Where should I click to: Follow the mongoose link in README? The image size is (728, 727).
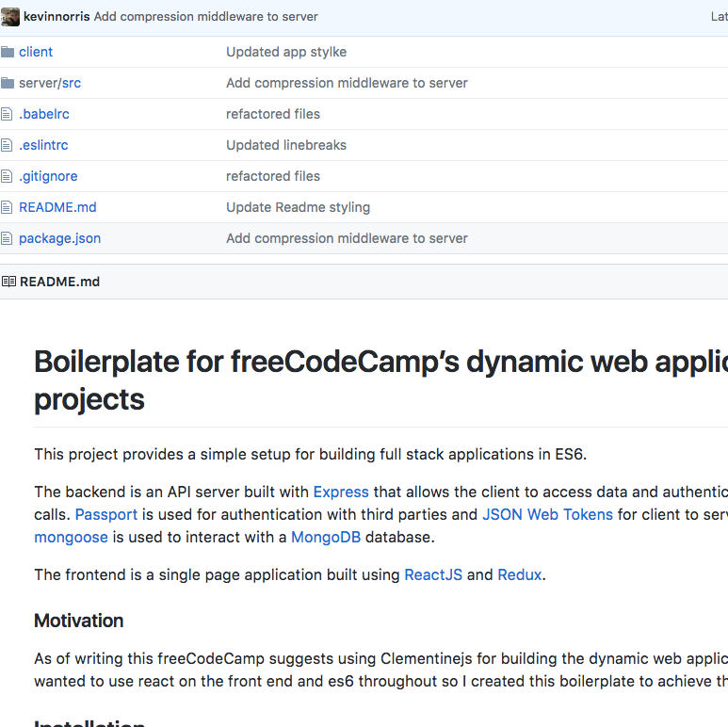71,538
